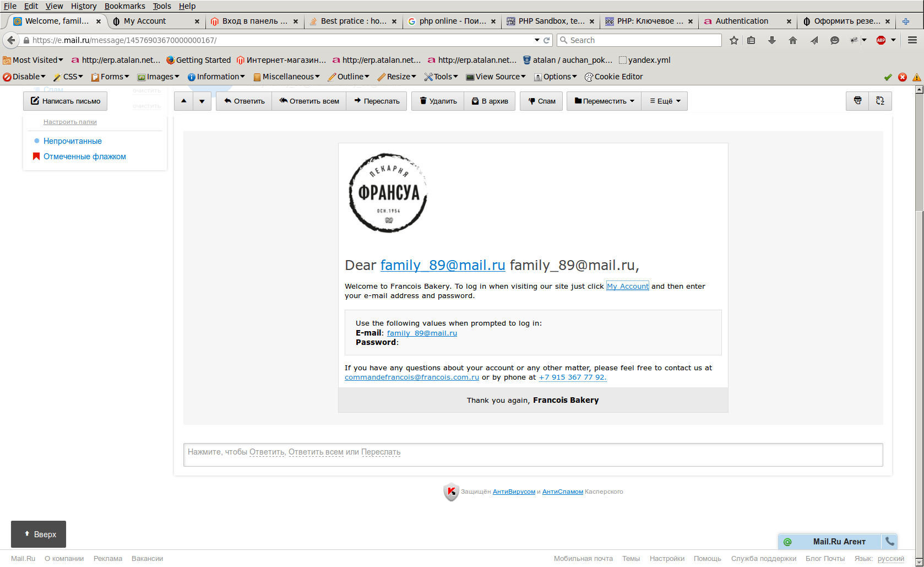Open the chat bubble toolbar icon
The width and height of the screenshot is (924, 567).
tap(835, 40)
